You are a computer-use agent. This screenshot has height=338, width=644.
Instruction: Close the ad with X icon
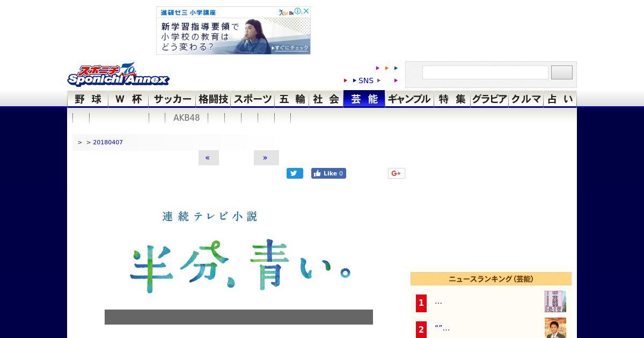point(306,11)
